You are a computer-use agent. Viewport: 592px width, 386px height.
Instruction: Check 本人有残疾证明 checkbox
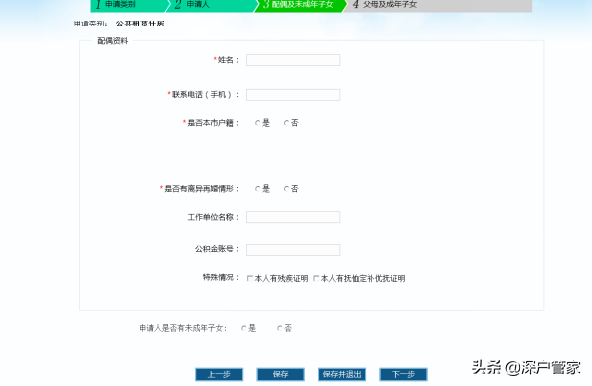click(250, 278)
